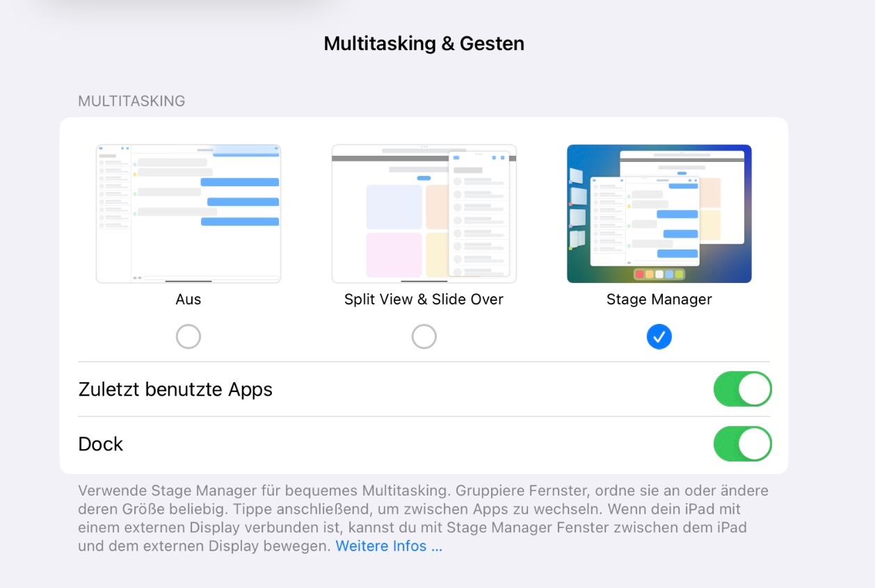This screenshot has width=875, height=588.
Task: Click the Zuletzt benutzte Apps label
Action: (x=175, y=389)
